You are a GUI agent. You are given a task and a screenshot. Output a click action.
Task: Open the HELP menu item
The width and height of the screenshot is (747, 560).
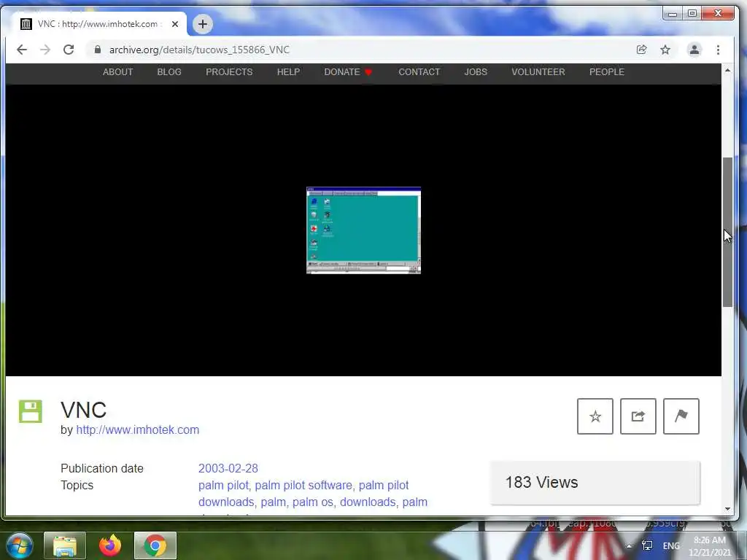click(x=288, y=72)
